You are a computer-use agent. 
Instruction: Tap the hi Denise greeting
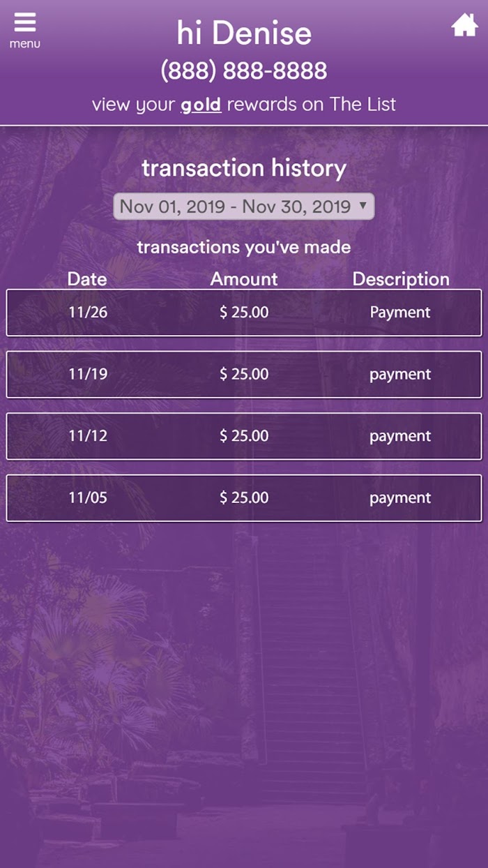coord(244,33)
